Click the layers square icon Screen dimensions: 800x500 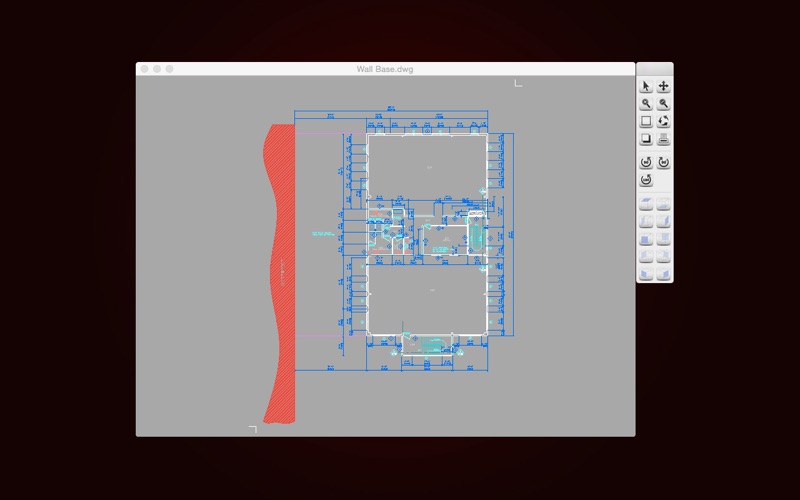[646, 139]
